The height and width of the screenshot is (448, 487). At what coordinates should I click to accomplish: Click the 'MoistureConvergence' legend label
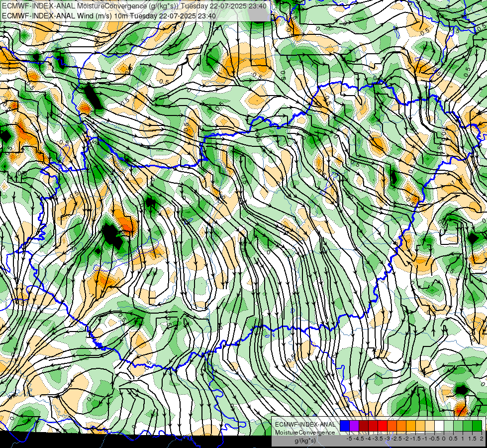305,433
